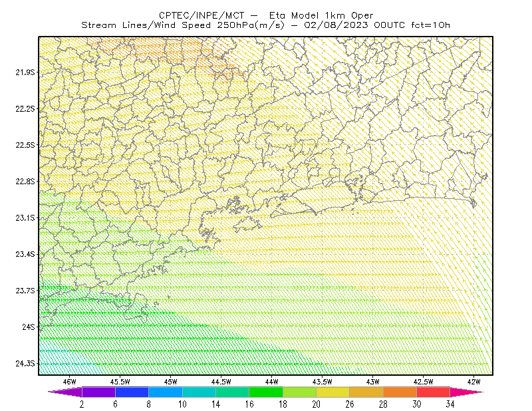
Task: Select the orange 28-30 legend swatch
Action: (400, 392)
